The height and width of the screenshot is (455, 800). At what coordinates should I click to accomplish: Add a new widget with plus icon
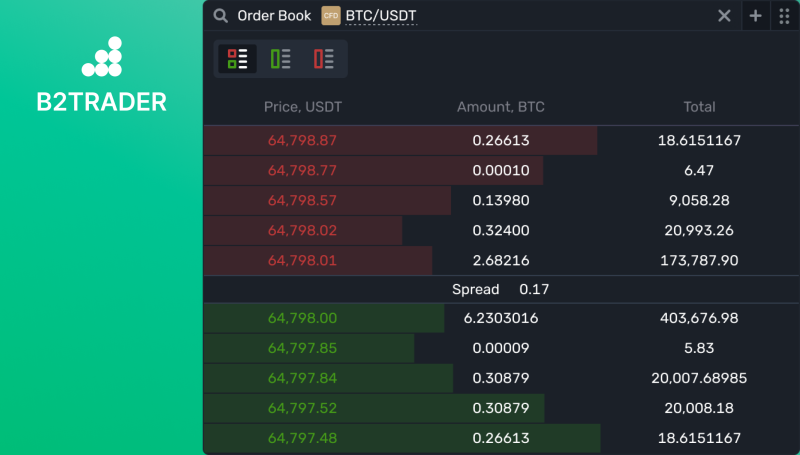[755, 16]
